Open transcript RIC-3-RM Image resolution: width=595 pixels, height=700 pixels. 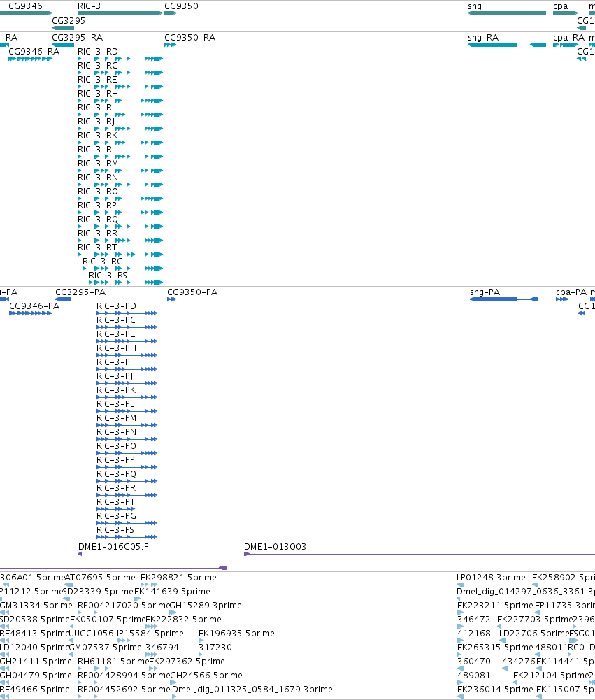coord(120,171)
